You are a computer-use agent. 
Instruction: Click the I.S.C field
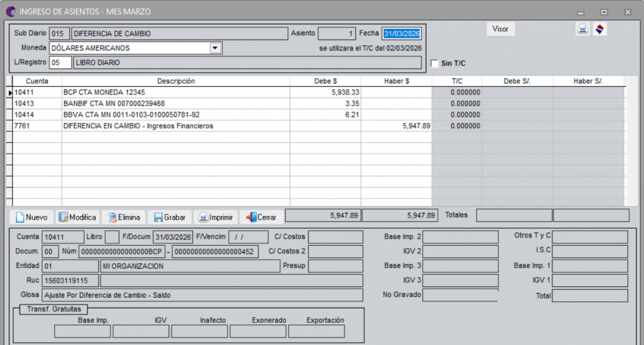590,252
